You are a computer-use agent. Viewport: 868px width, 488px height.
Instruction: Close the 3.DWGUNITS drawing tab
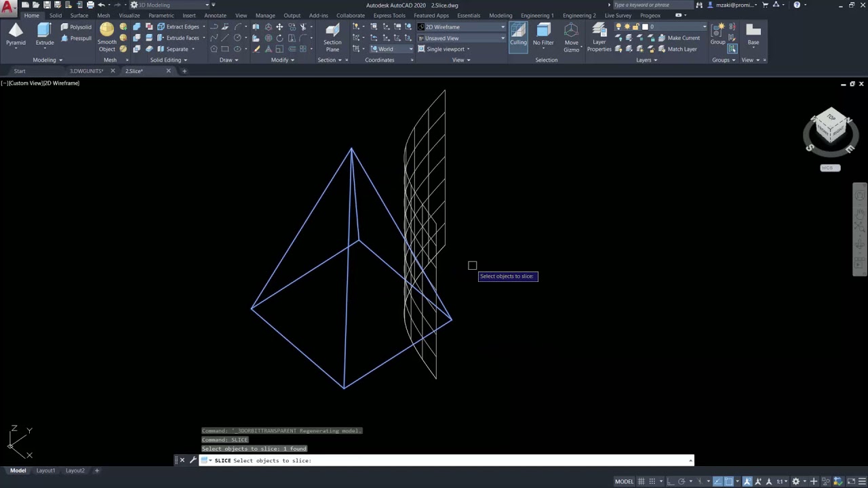[x=113, y=71]
